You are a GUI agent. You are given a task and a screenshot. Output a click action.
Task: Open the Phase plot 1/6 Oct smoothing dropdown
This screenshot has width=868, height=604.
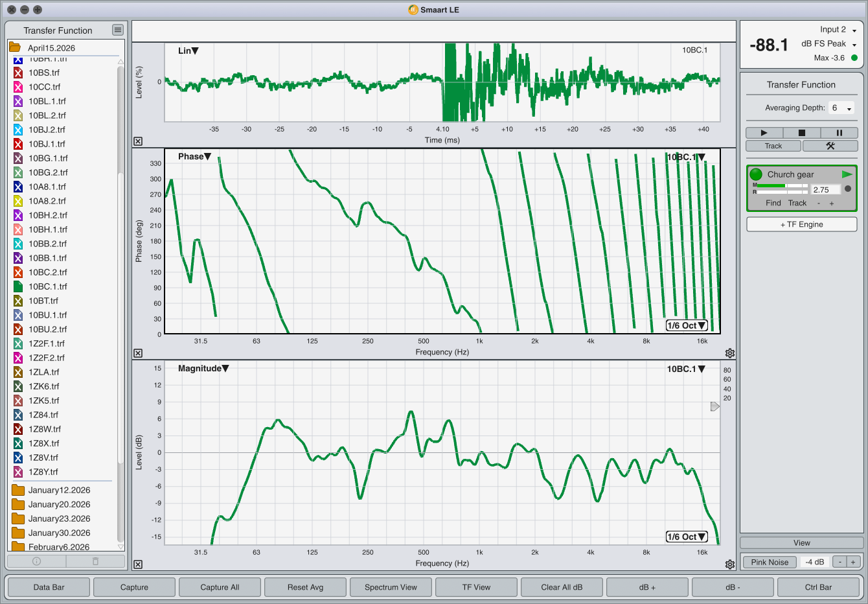click(687, 325)
